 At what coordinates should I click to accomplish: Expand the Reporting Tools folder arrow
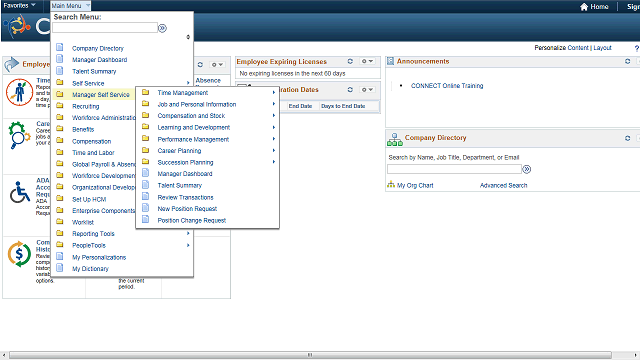tap(188, 233)
